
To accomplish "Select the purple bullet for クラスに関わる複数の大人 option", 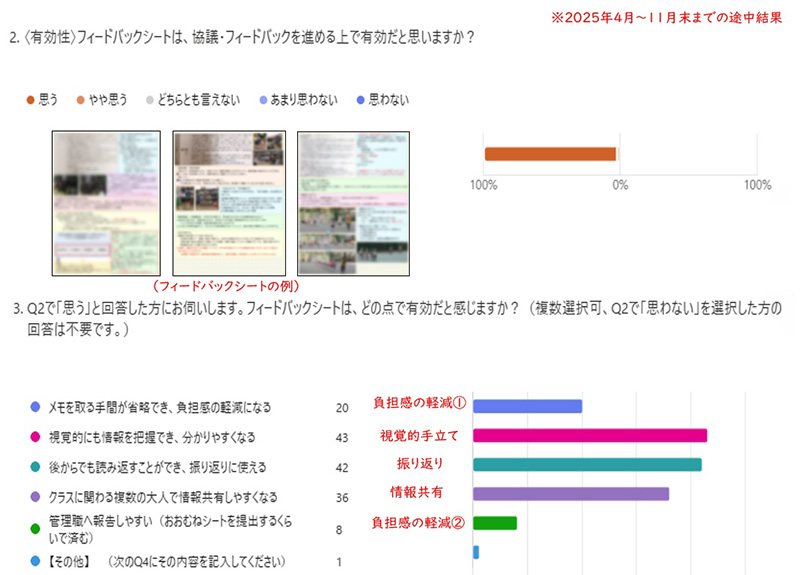I will pos(36,495).
